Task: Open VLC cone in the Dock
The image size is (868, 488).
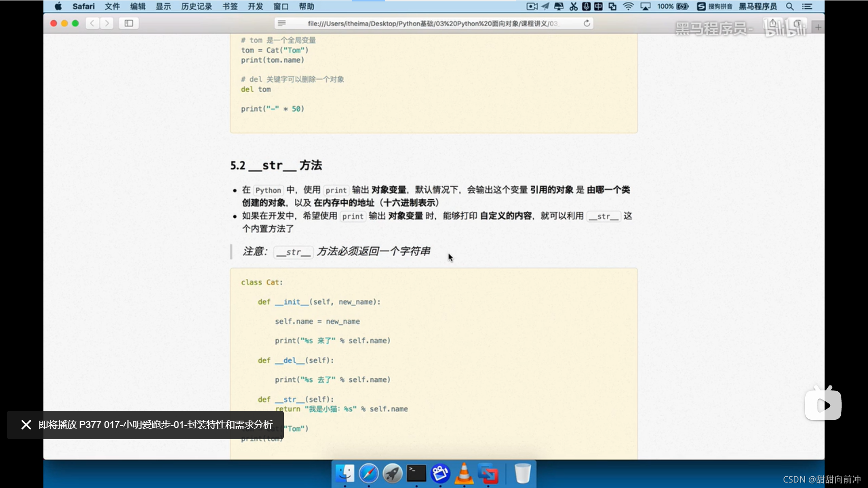Action: pos(464,474)
